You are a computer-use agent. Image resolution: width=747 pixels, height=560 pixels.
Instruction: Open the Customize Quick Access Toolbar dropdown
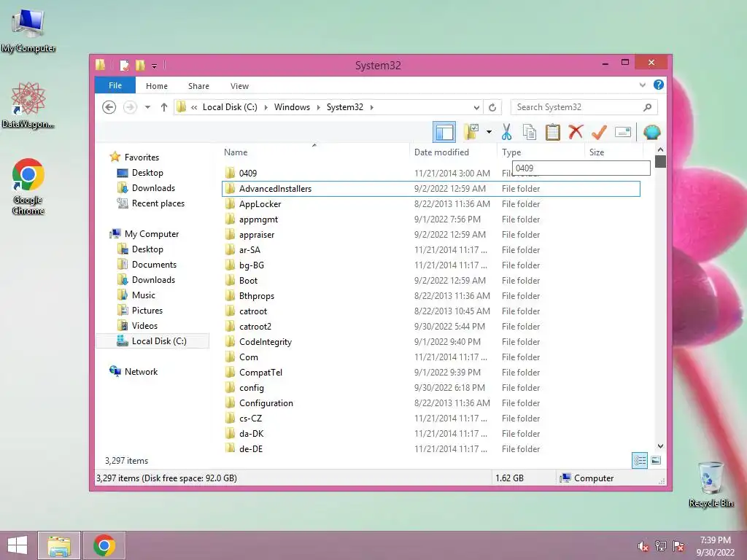(154, 66)
